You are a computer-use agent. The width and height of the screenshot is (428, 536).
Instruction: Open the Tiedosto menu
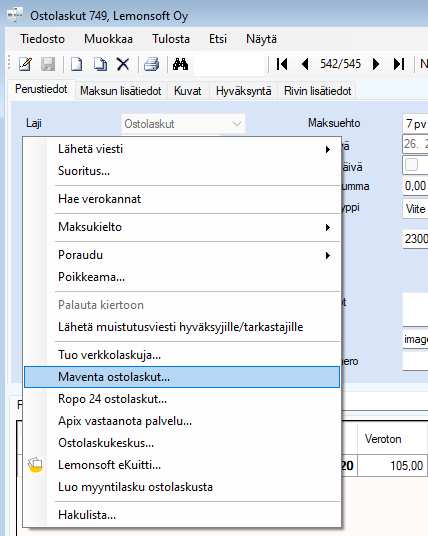click(42, 39)
